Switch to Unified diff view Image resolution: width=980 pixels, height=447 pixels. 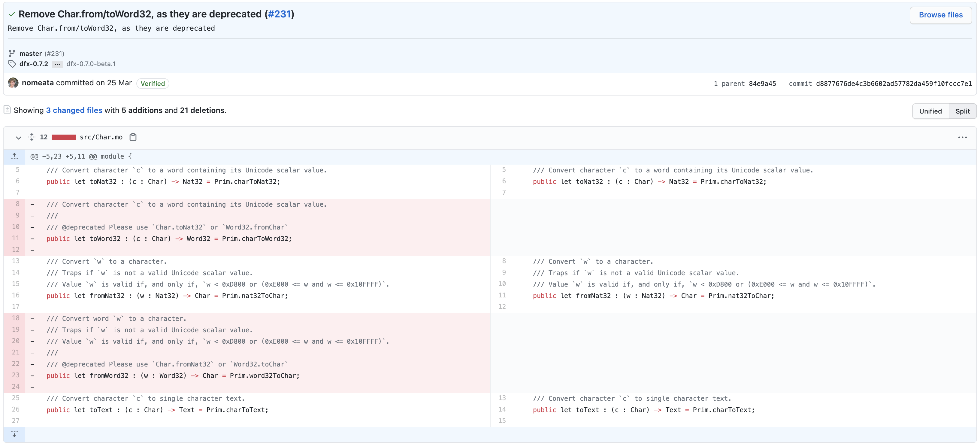pos(930,111)
